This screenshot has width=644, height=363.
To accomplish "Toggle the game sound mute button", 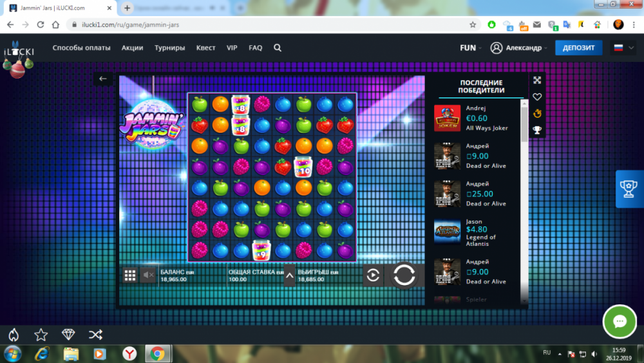I will pyautogui.click(x=148, y=275).
